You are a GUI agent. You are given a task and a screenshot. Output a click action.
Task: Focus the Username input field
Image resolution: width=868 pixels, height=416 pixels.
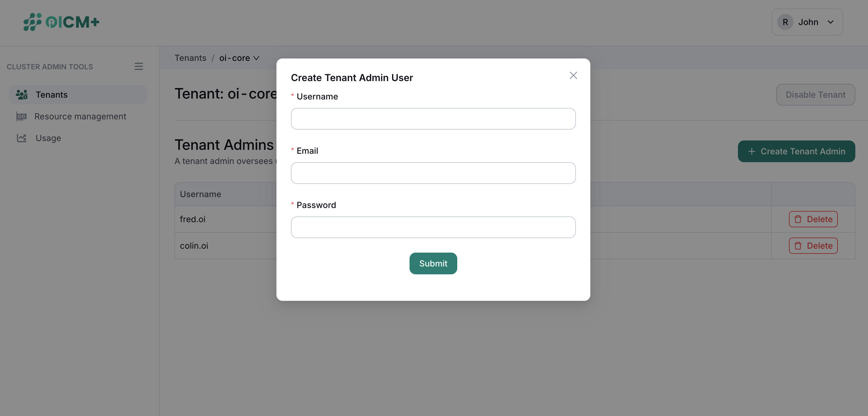click(433, 118)
